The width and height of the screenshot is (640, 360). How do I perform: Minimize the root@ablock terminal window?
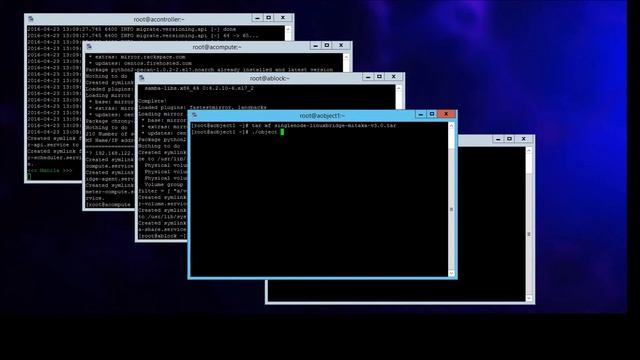coord(368,77)
